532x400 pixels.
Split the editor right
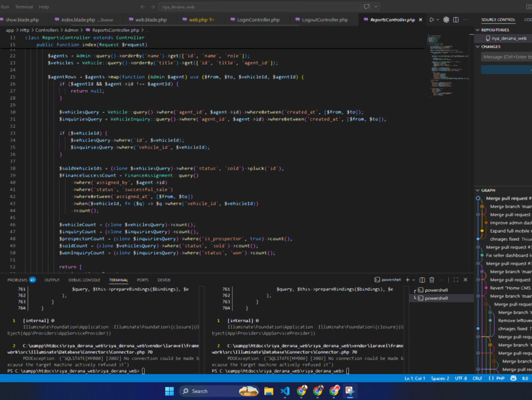pyautogui.click(x=456, y=20)
